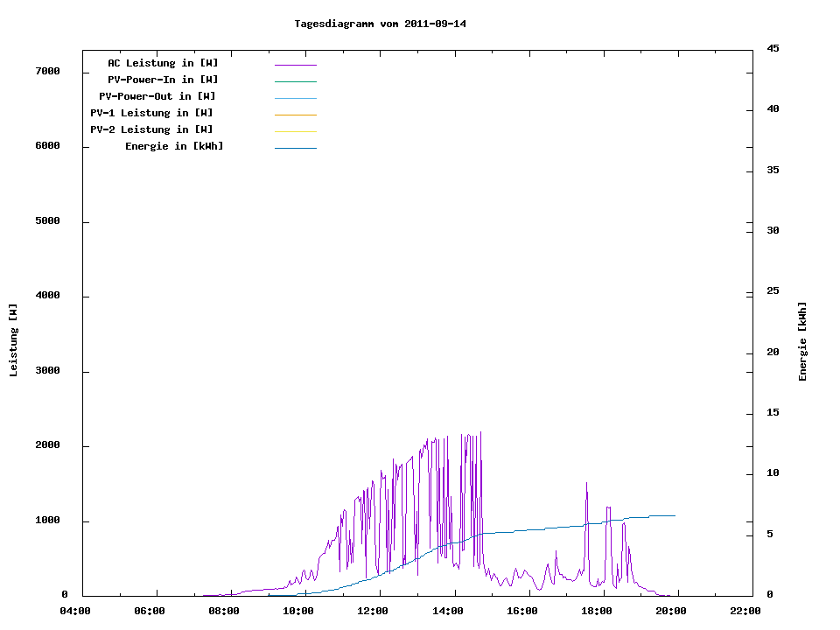
Task: Click the light blue PV-Power-Out legend line
Action: (x=295, y=98)
